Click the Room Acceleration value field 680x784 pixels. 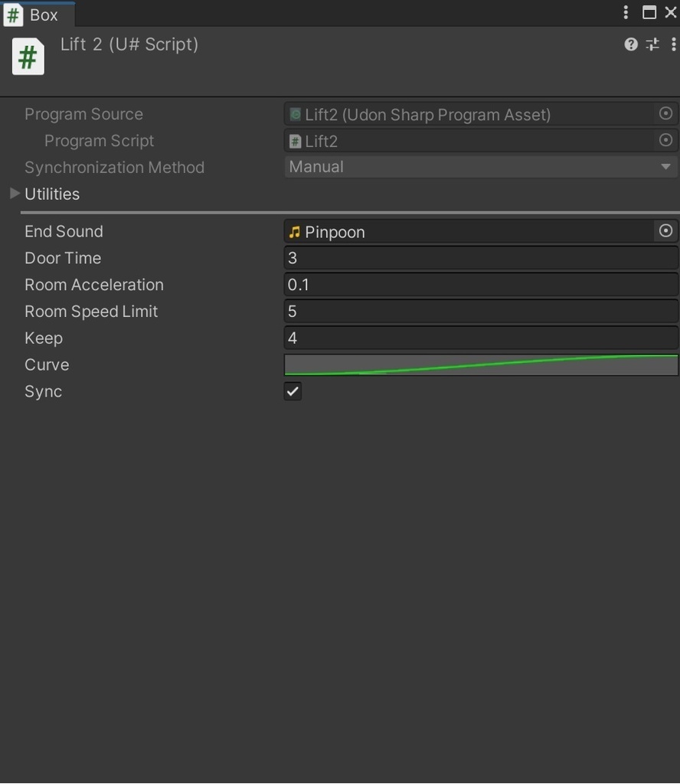(480, 285)
